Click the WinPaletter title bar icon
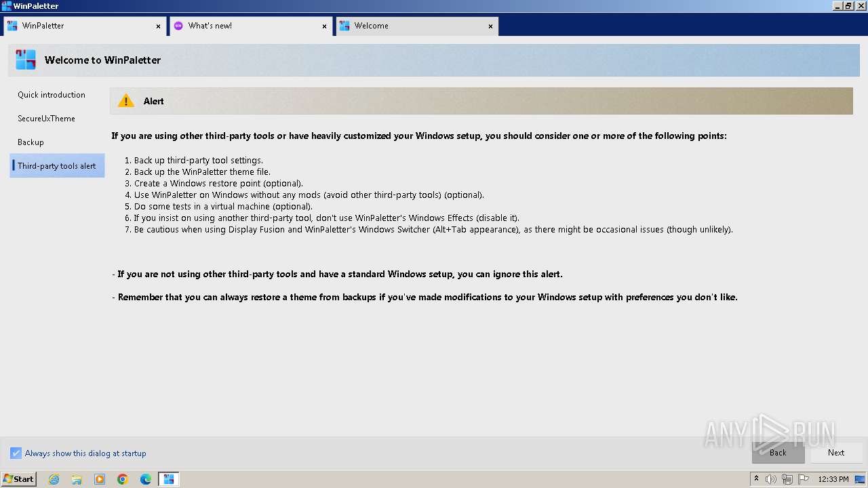This screenshot has height=488, width=868. click(x=7, y=6)
